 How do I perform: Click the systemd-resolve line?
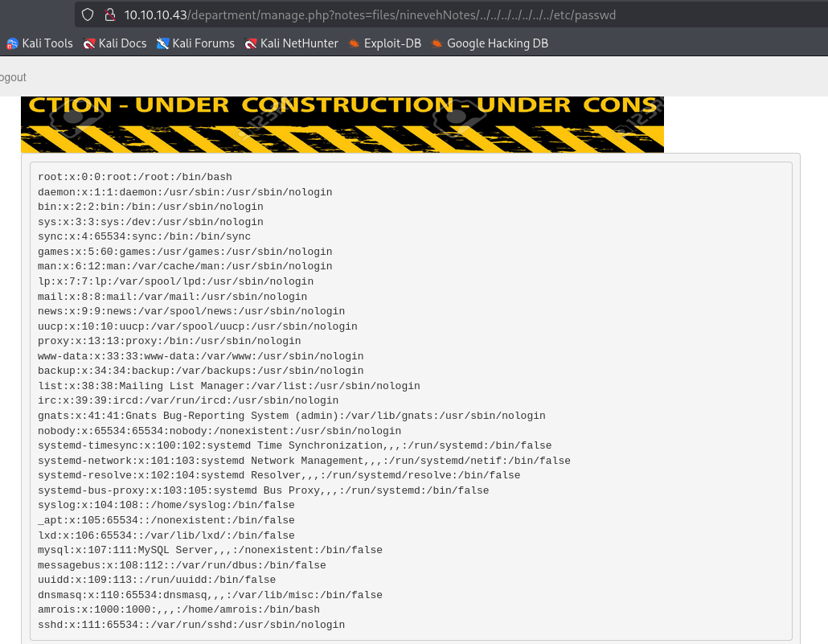279,475
